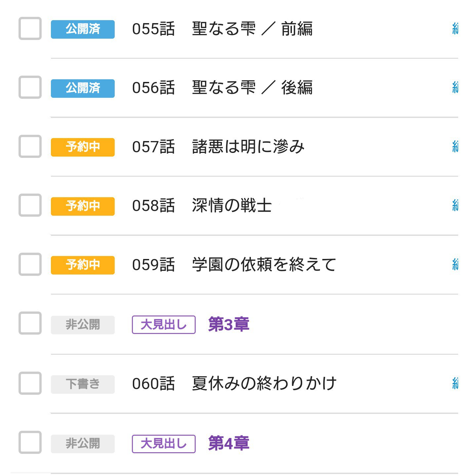The height and width of the screenshot is (476, 476).
Task: Click the 予約中 badge on 057話
Action: tap(83, 147)
